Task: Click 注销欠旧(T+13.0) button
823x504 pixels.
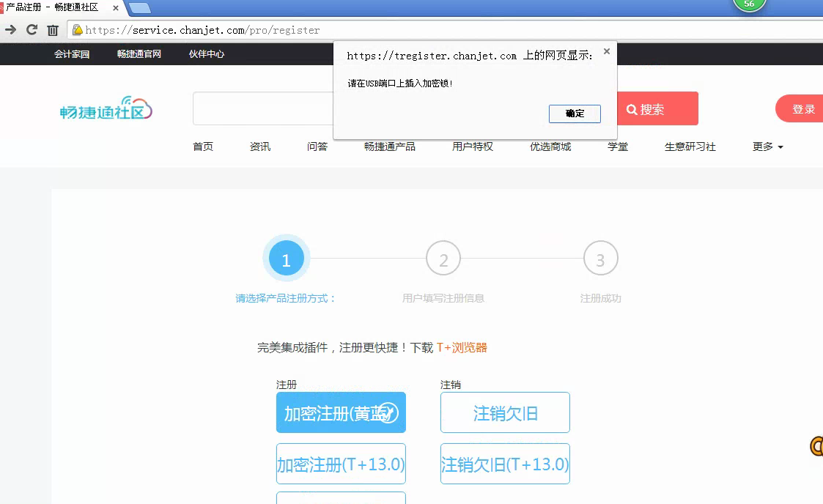Action: (505, 464)
